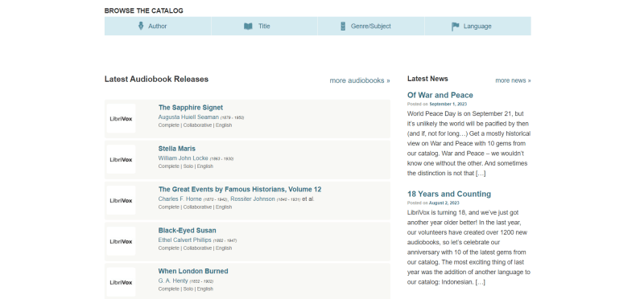Open the Stella Maris audiobook
The width and height of the screenshot is (644, 299).
pyautogui.click(x=177, y=149)
